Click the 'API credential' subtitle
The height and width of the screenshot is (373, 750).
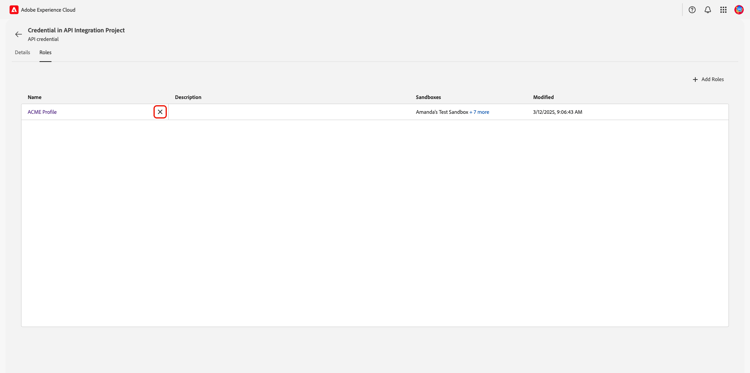point(43,39)
